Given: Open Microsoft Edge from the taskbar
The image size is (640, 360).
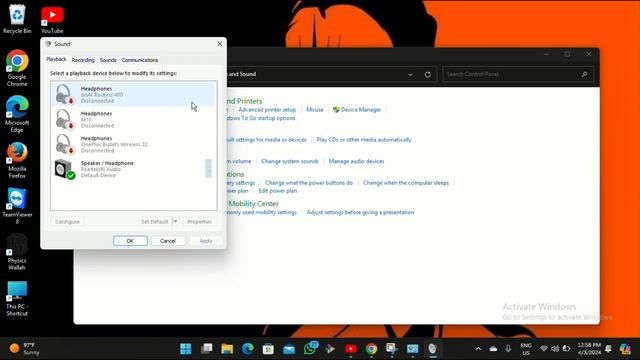Looking at the screenshot, I should click(x=248, y=349).
